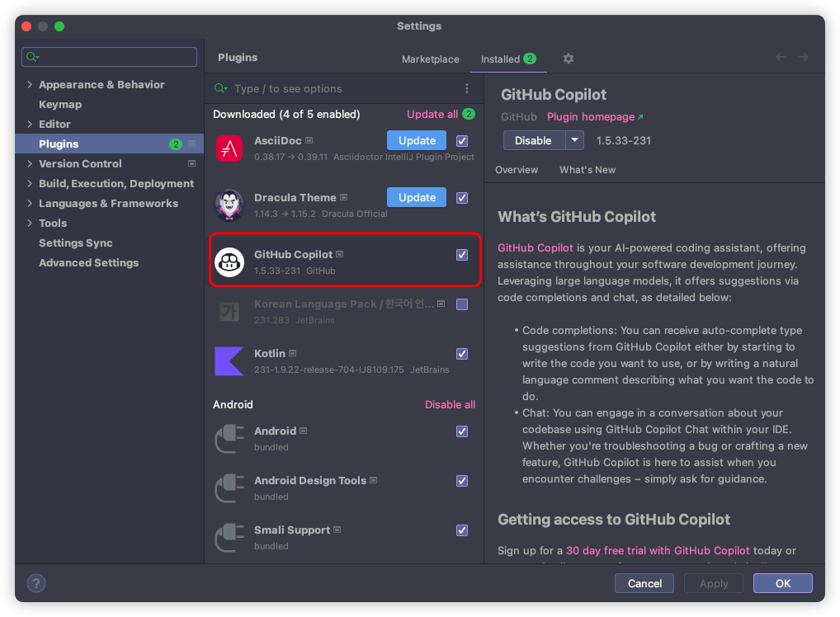Click the project-level icon at Plugins row end
This screenshot has height=617, width=840.
(191, 144)
